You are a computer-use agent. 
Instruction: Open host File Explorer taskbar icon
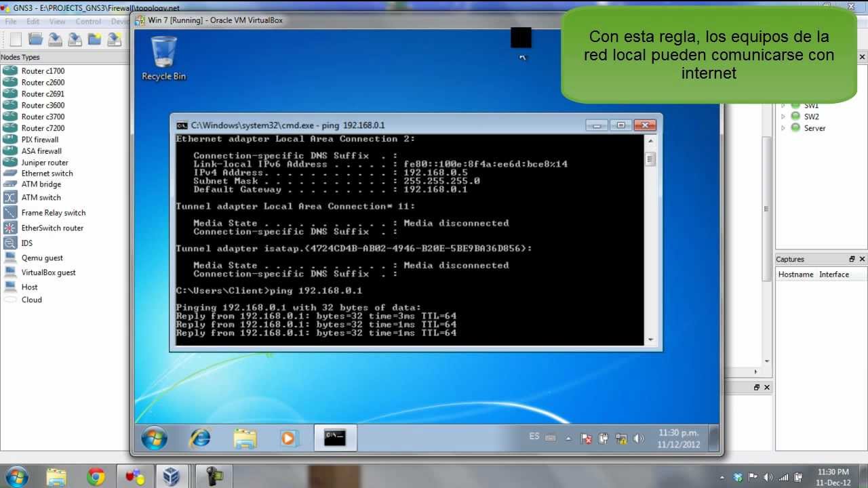click(56, 477)
